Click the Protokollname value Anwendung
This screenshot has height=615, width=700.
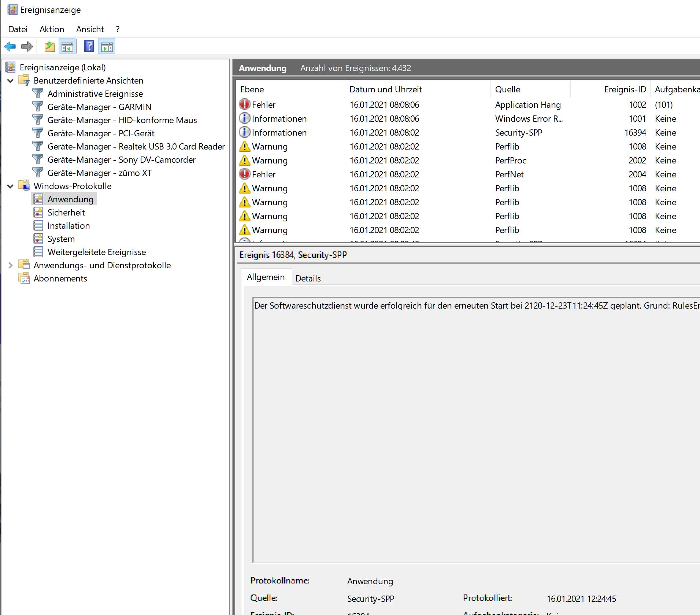point(370,581)
